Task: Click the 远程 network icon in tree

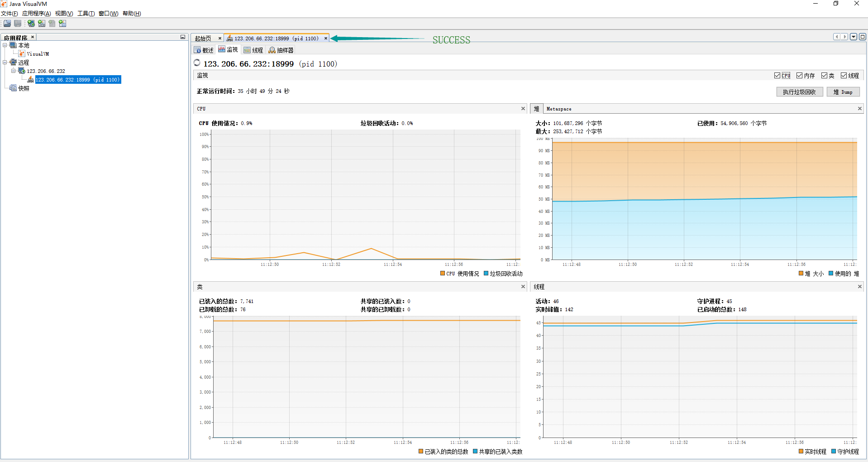Action: click(13, 63)
